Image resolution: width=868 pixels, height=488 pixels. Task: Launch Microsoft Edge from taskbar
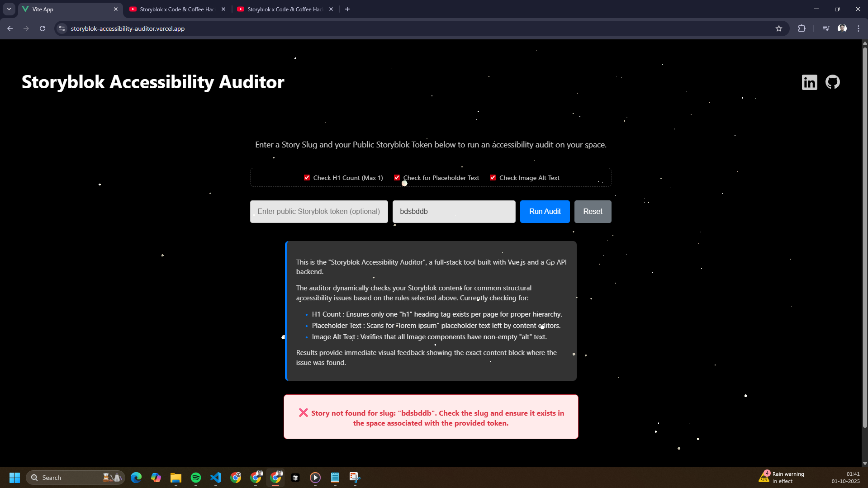(136, 478)
